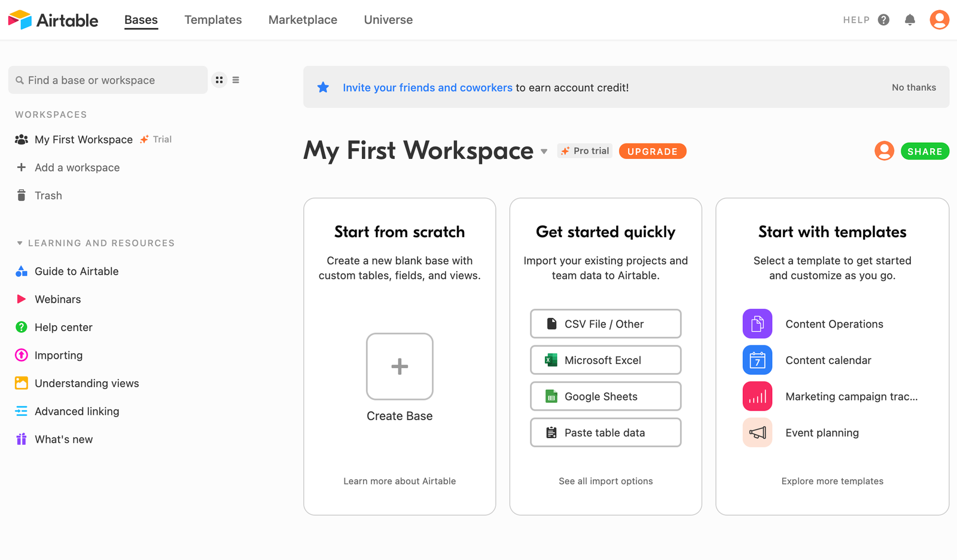Open the Trash in sidebar
The width and height of the screenshot is (957, 560).
48,195
